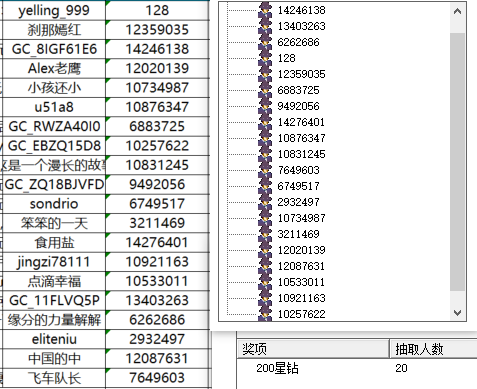
Task: Click the avatar icon beside 14246138
Action: pos(265,10)
